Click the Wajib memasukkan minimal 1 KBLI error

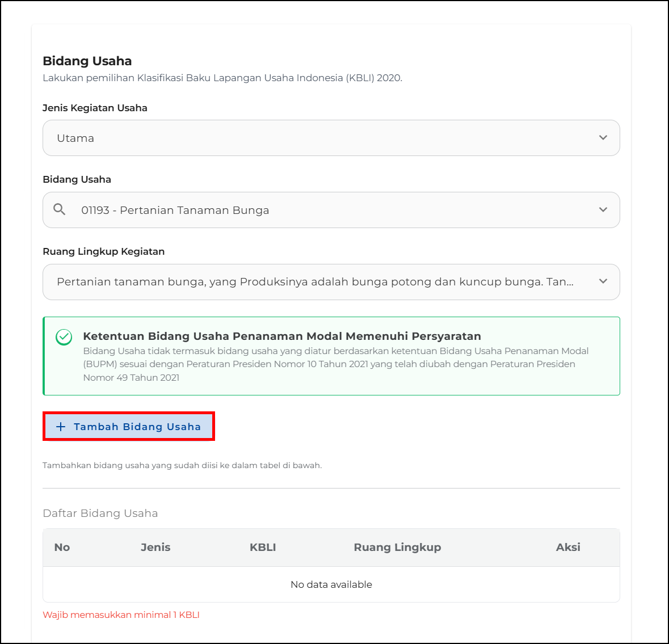tap(121, 615)
